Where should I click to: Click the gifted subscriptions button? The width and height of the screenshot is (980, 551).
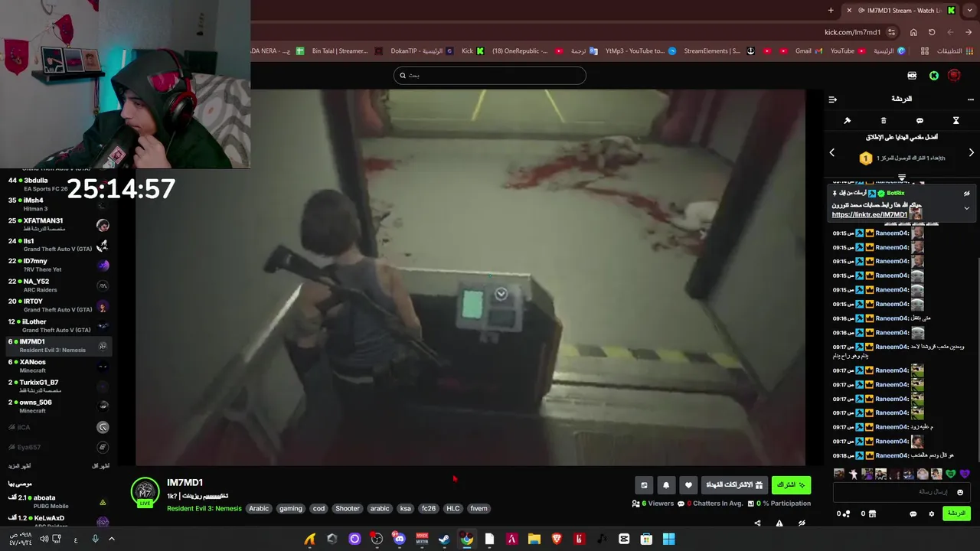pos(734,485)
